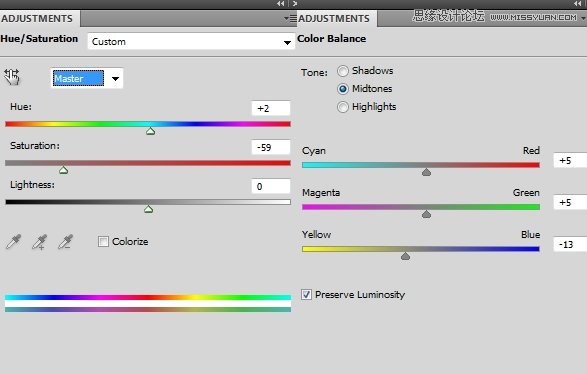
Task: Click the Cyan-Red slider handle
Action: (426, 172)
